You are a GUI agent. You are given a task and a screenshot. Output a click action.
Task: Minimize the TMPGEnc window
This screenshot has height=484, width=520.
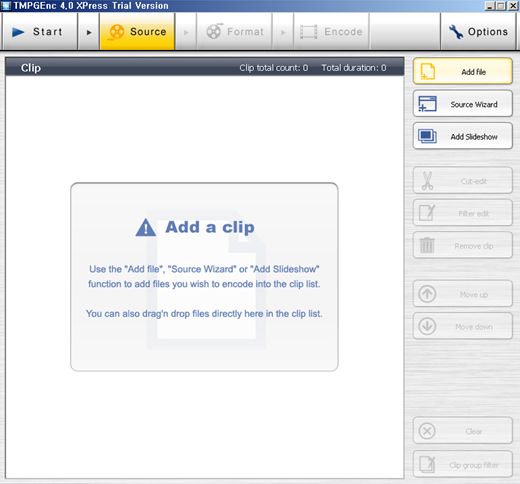click(489, 6)
